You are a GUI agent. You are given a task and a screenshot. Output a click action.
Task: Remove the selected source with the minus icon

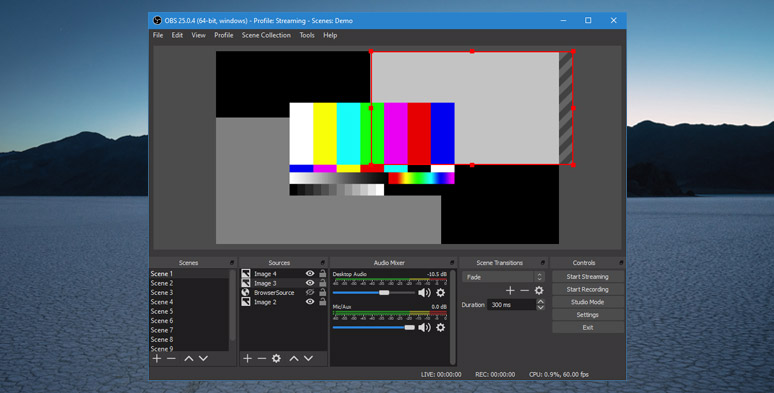pyautogui.click(x=262, y=358)
